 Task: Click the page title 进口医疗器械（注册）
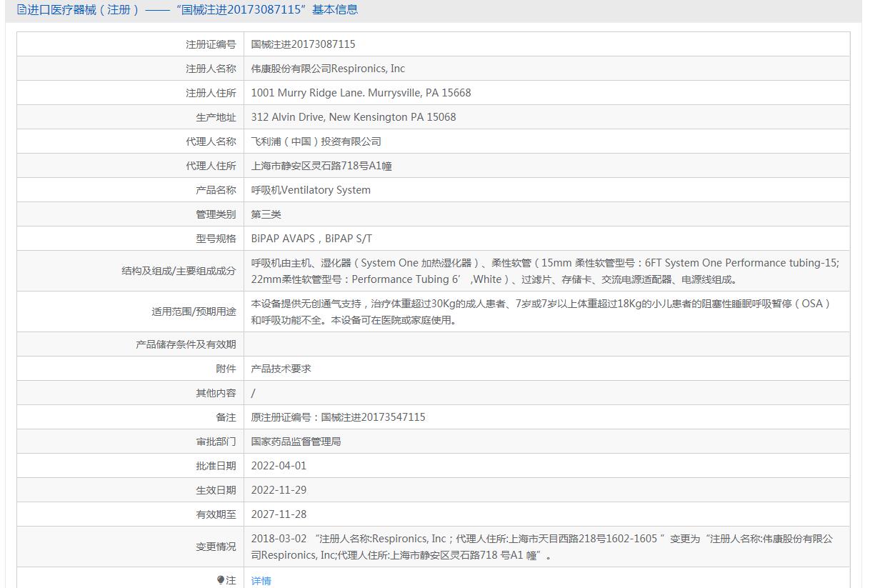click(83, 10)
